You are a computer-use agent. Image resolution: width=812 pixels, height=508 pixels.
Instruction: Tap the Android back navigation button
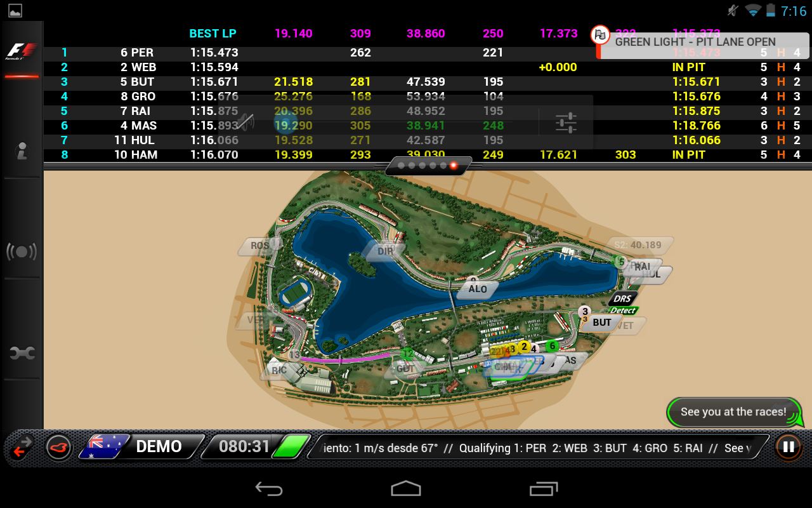pyautogui.click(x=268, y=488)
